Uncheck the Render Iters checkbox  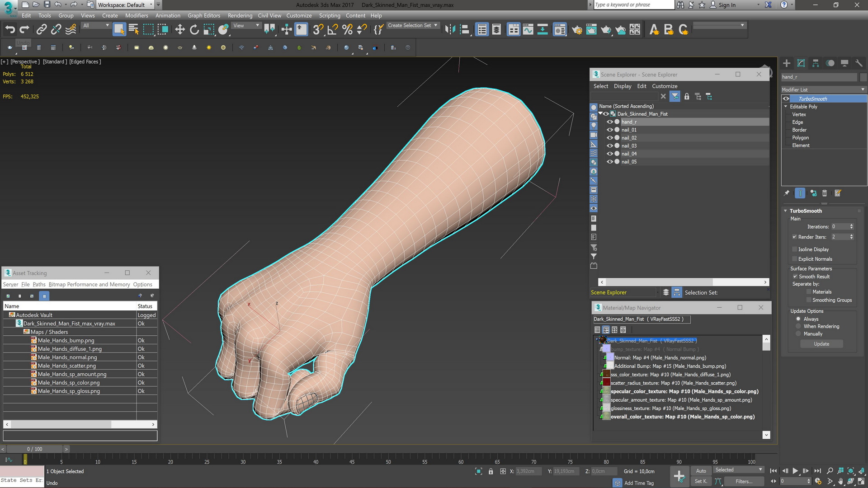pos(794,237)
